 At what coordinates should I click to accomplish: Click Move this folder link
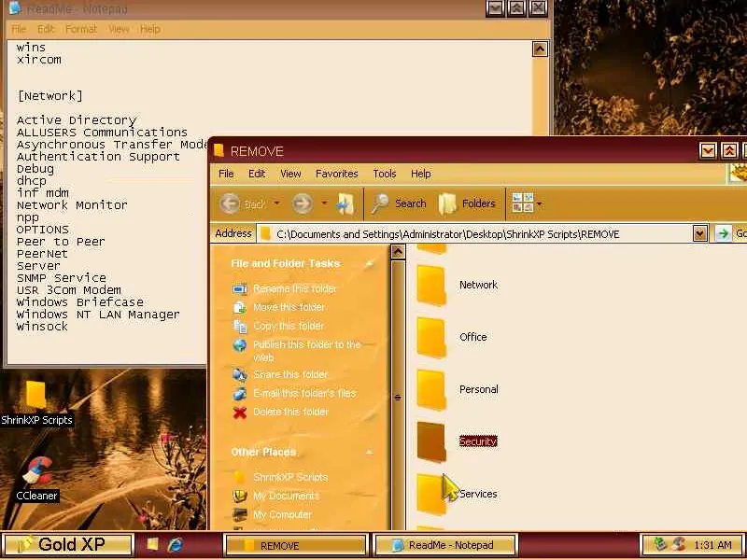coord(289,307)
